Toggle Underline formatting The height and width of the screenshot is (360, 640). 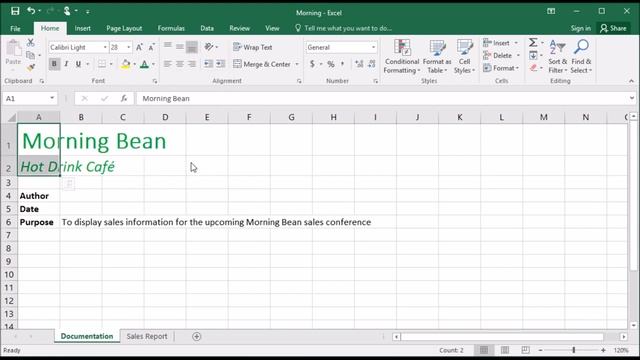point(78,64)
